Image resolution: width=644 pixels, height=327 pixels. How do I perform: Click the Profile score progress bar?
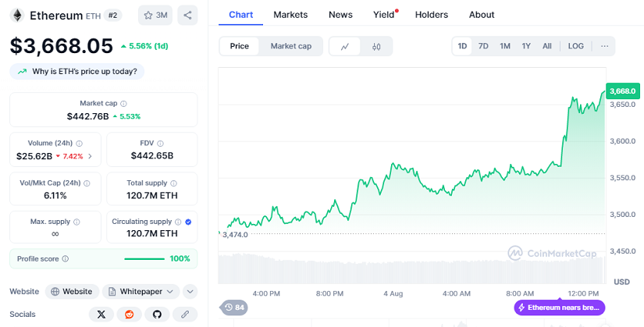pyautogui.click(x=144, y=259)
